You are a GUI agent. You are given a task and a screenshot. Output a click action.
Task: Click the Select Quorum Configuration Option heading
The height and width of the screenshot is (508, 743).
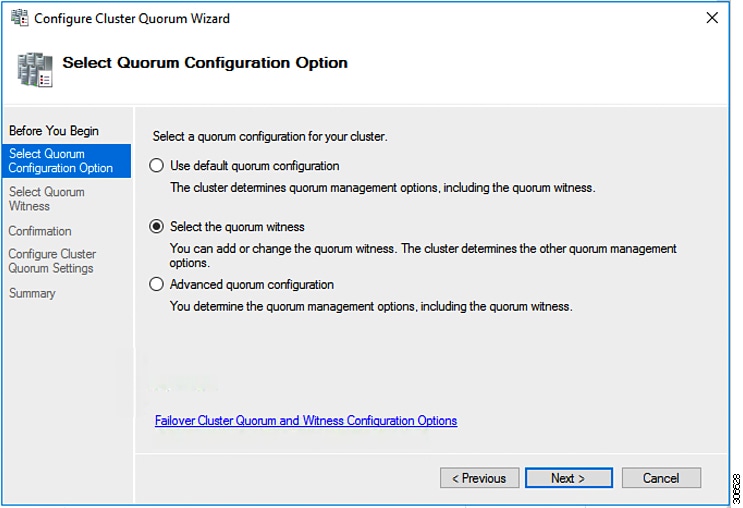pos(205,63)
